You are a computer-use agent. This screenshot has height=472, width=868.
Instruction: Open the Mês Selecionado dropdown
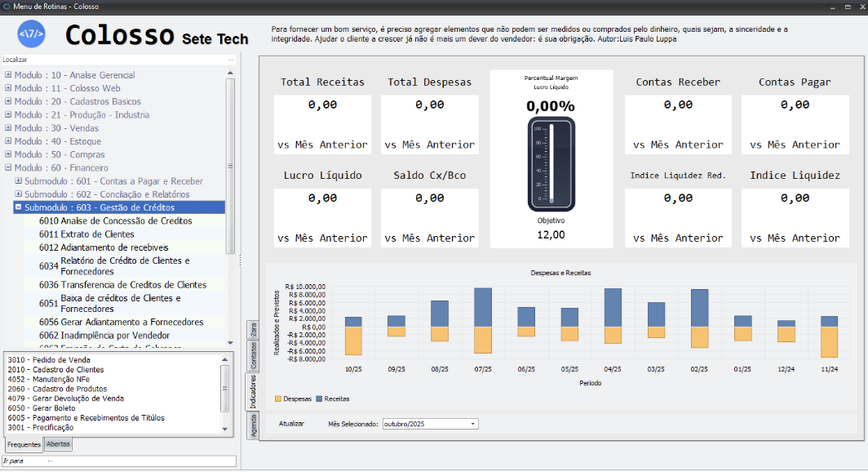click(x=472, y=424)
